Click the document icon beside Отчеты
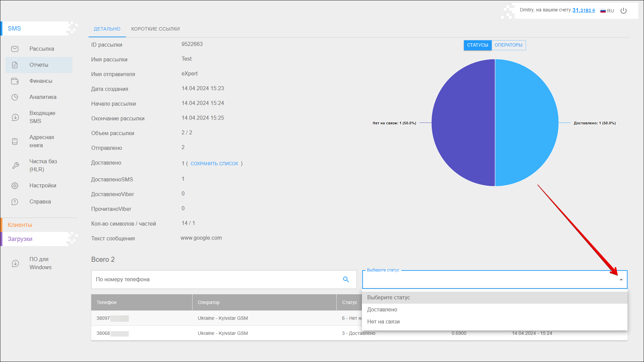Viewport: 644px width, 362px height. point(15,65)
